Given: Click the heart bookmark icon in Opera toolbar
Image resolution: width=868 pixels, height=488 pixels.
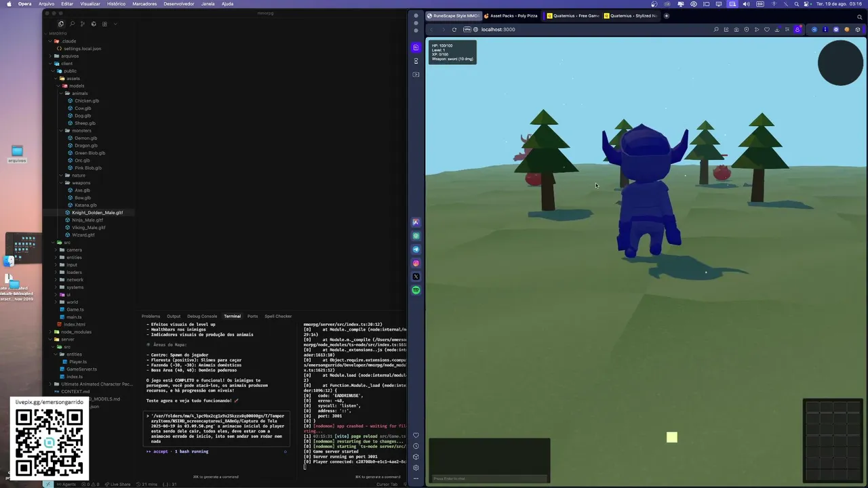Looking at the screenshot, I should (767, 29).
